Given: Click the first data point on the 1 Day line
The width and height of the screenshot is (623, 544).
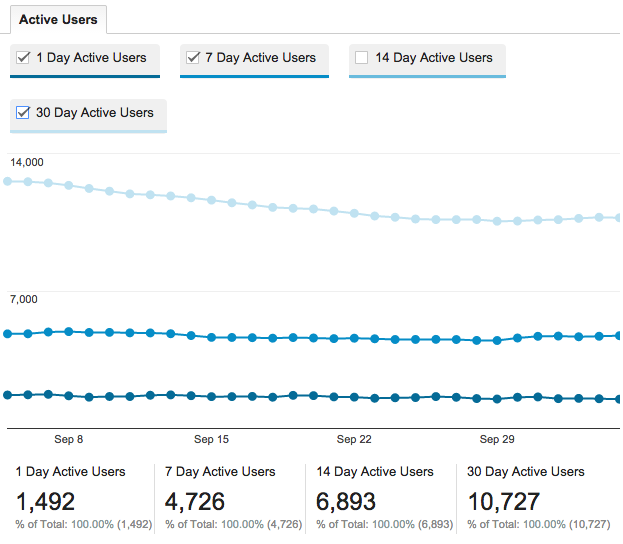Looking at the screenshot, I should point(8,395).
